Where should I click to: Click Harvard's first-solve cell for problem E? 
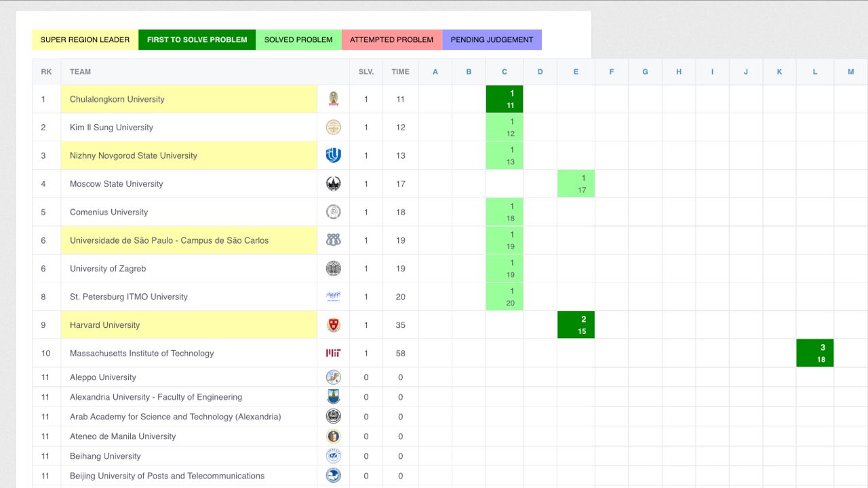[x=576, y=325]
